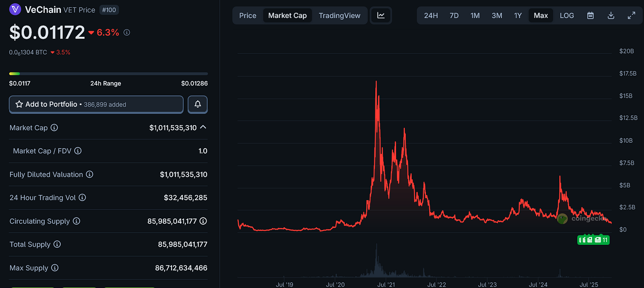Open info icon next to 85,985,041,177 circulating value

203,221
